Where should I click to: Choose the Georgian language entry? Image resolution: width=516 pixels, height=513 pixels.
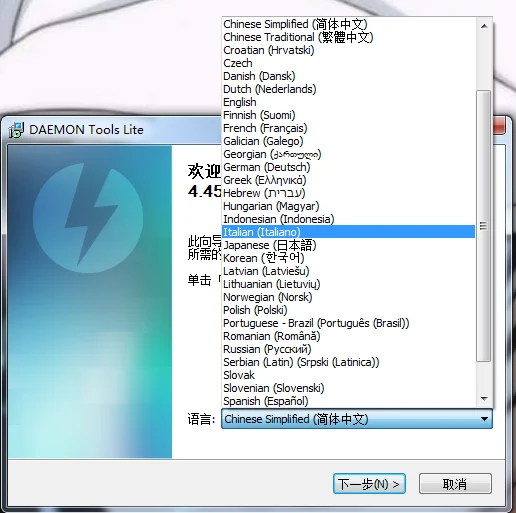(348, 154)
